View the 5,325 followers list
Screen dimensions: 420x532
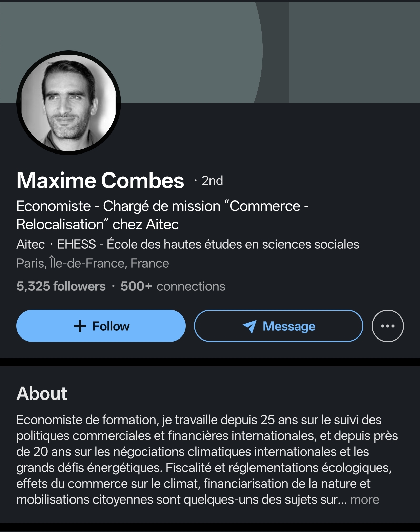61,286
